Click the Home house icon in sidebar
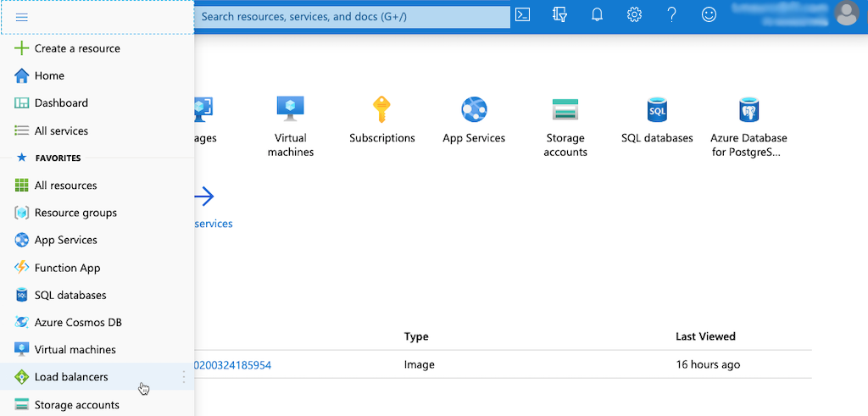 pyautogui.click(x=21, y=75)
